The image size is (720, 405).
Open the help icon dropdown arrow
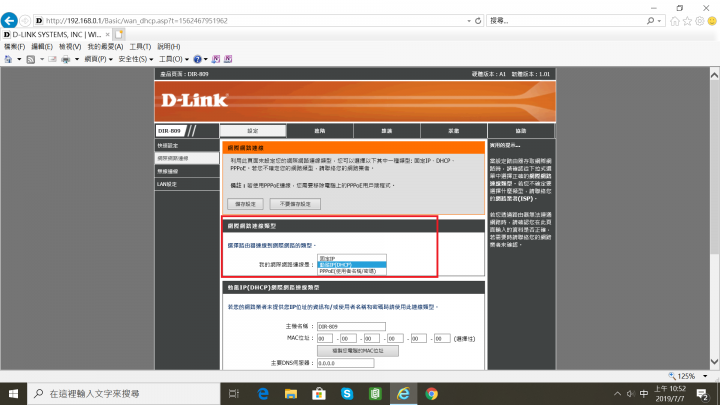[205, 59]
